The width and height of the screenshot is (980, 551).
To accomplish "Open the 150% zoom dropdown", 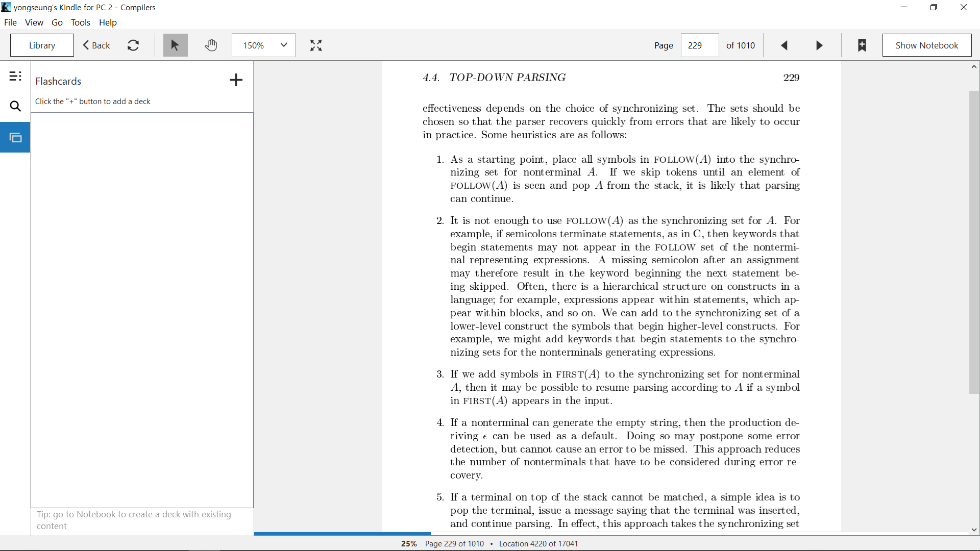I will click(x=263, y=45).
